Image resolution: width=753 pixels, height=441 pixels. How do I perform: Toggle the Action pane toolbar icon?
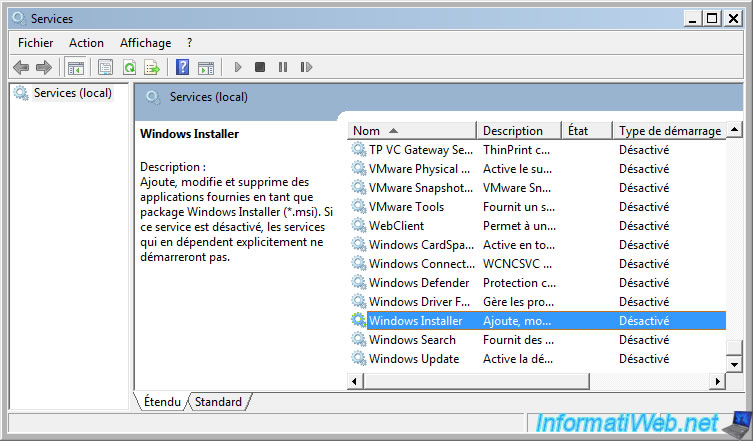[x=206, y=67]
